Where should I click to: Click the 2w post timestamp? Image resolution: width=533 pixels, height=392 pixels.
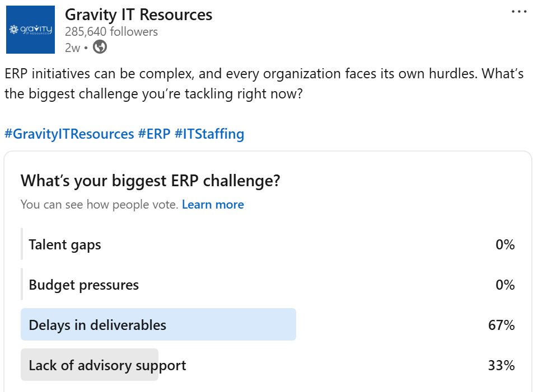pyautogui.click(x=72, y=48)
